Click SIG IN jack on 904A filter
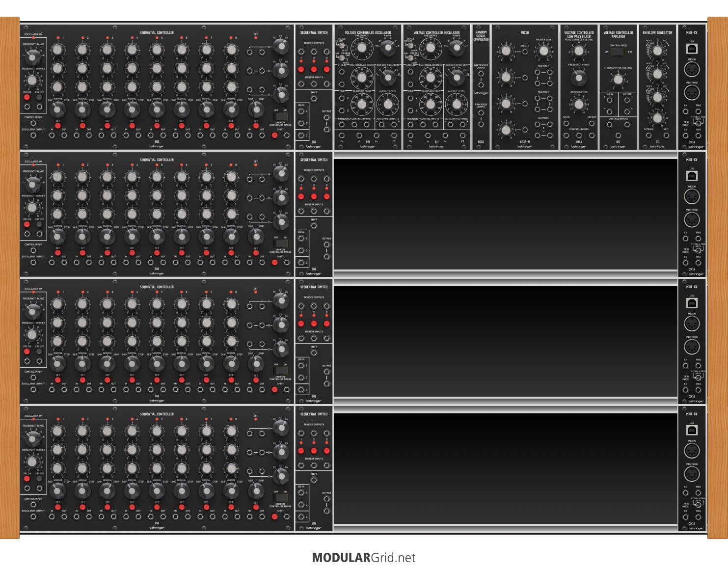 click(x=566, y=123)
